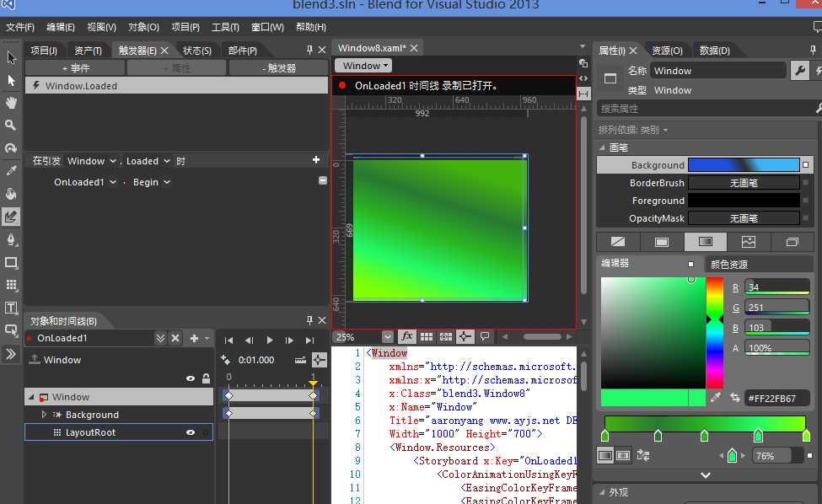This screenshot has height=504, width=822.
Task: Expand the 外观 appearance section
Action: click(x=602, y=492)
